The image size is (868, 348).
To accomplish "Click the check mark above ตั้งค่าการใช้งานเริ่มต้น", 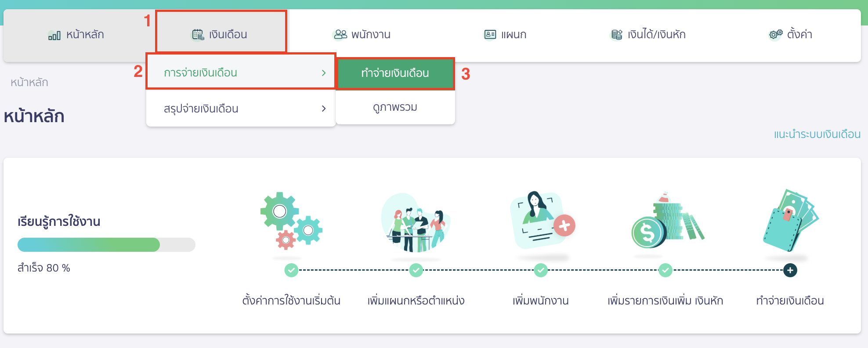I will [x=291, y=270].
